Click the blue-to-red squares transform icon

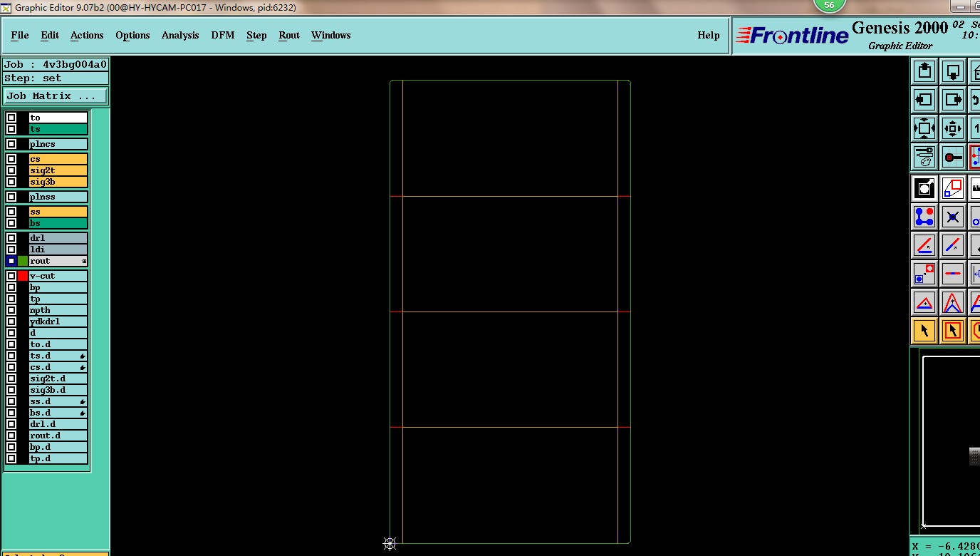click(x=953, y=188)
